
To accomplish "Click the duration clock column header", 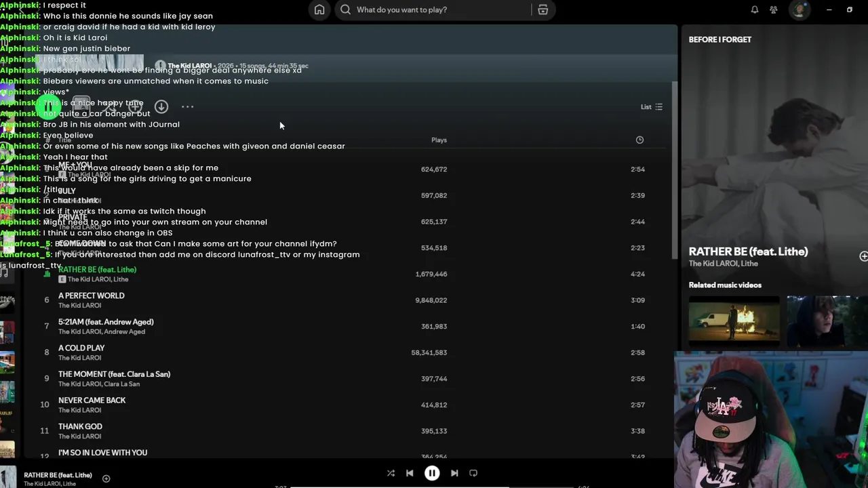I will point(639,140).
